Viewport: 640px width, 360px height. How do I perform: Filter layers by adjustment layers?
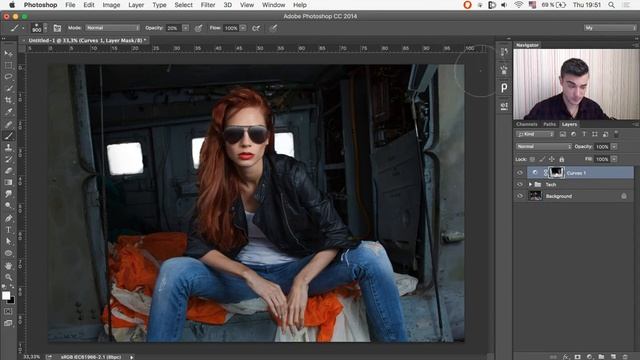click(x=573, y=134)
